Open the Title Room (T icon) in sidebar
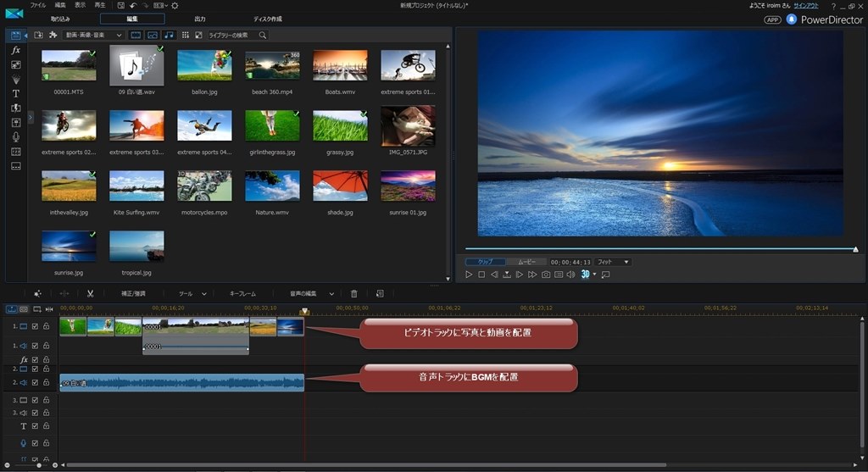This screenshot has height=472, width=868. (15, 93)
